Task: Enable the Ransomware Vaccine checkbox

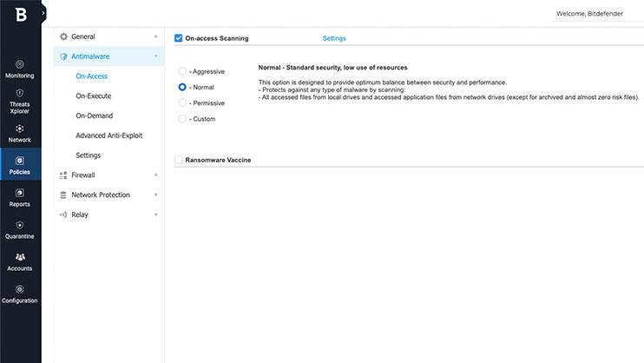Action: (x=179, y=160)
